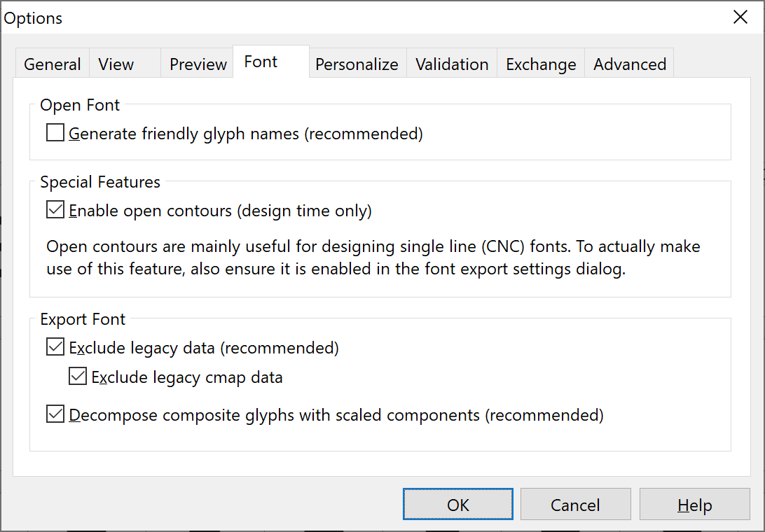Toggle Exclude legacy cmap data checkbox
Screen dimensions: 765x532
point(78,376)
